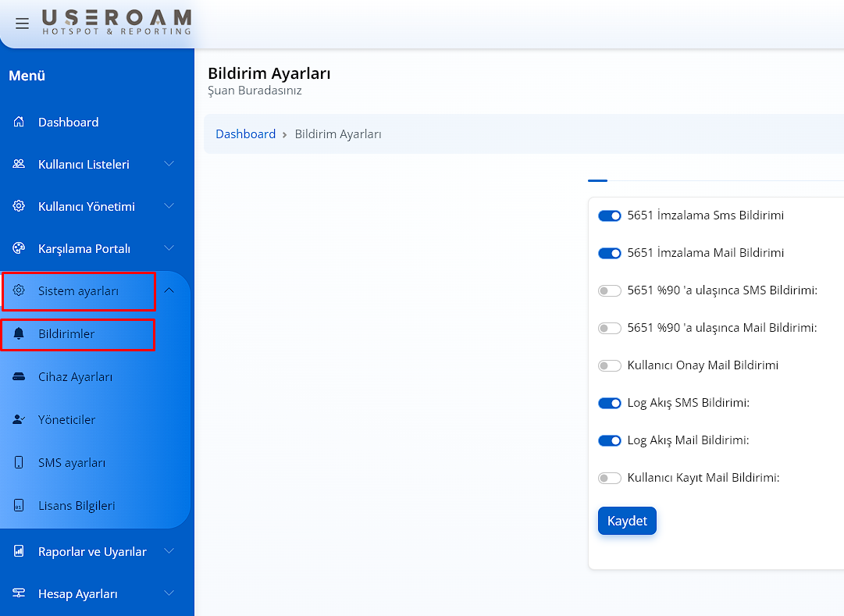Click the SMS ayarları phone icon

click(20, 463)
